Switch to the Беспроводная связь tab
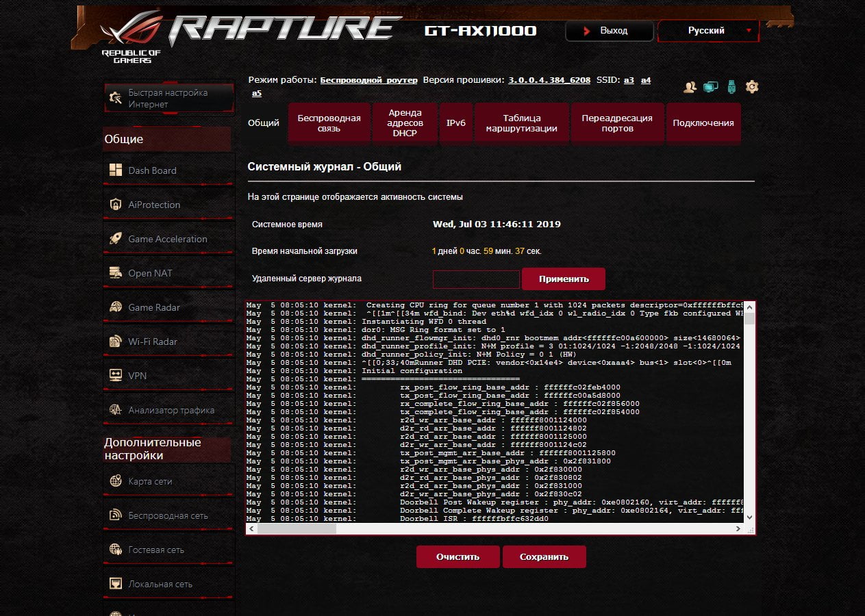Screen dimensions: 865x616 329,123
